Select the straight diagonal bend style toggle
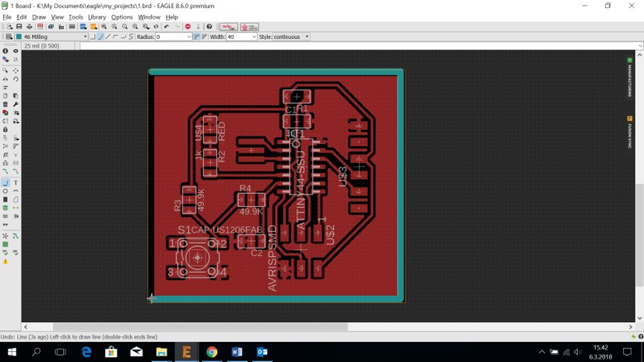644x362 pixels. 108,37
